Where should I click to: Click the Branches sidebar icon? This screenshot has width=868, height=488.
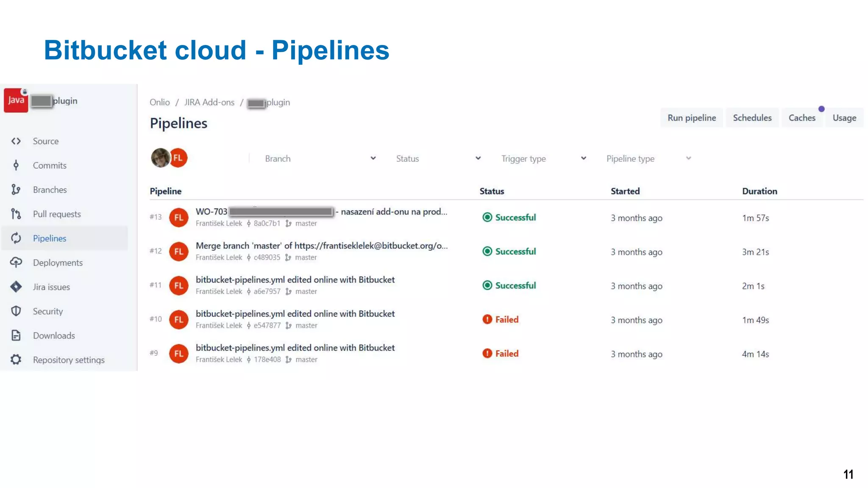pyautogui.click(x=16, y=189)
